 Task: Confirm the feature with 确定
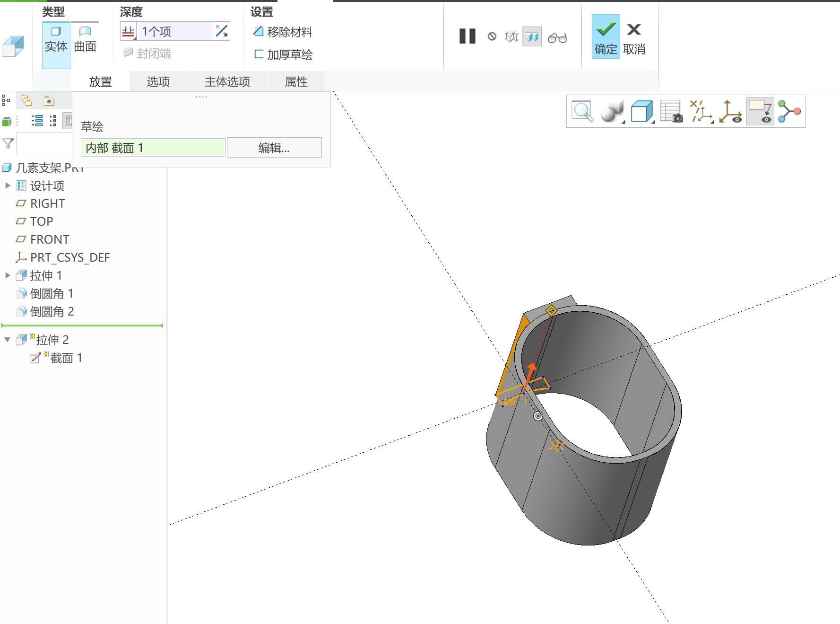606,37
